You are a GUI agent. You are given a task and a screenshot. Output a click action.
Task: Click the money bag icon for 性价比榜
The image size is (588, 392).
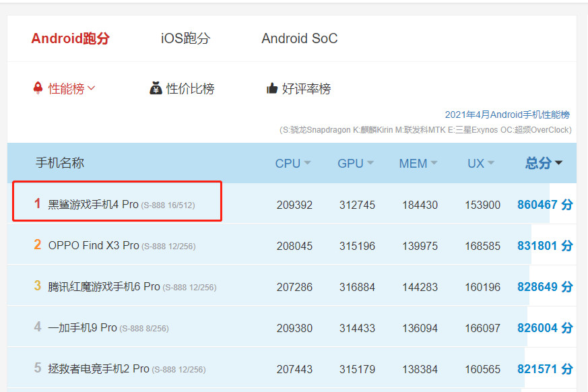(x=156, y=88)
